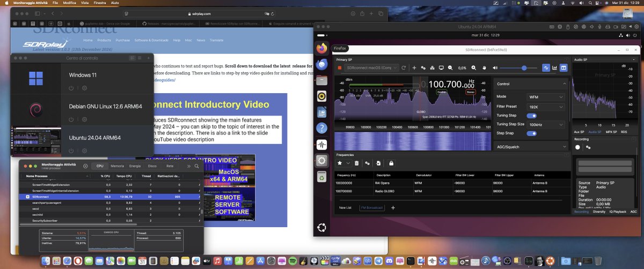The image size is (644, 269).
Task: Open Rhythmbox from the Ubuntu dock
Action: tap(321, 96)
